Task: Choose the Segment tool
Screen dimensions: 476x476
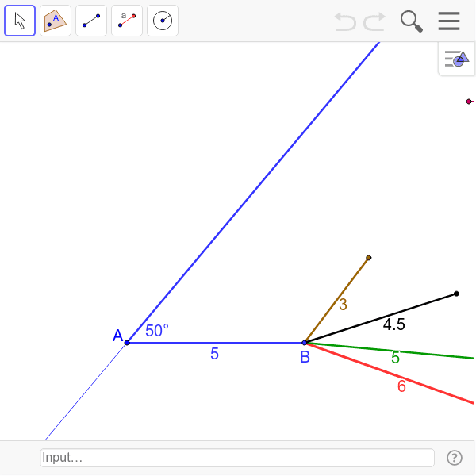Action: [x=91, y=21]
